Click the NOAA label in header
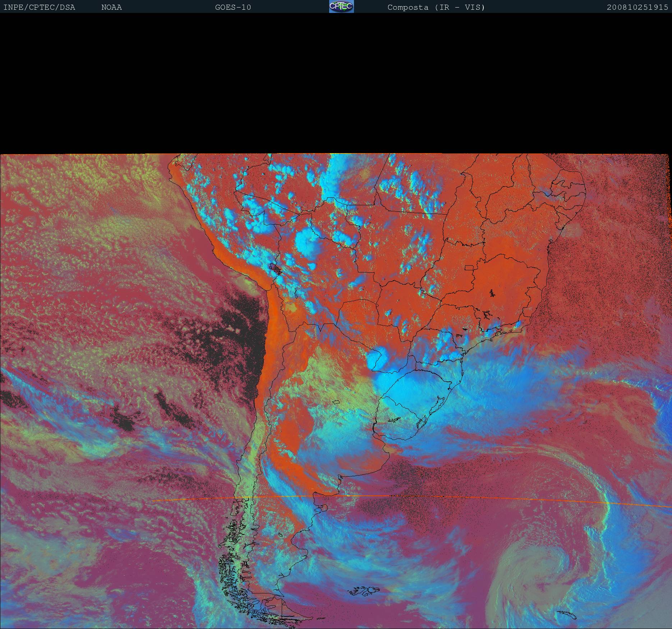 click(111, 7)
